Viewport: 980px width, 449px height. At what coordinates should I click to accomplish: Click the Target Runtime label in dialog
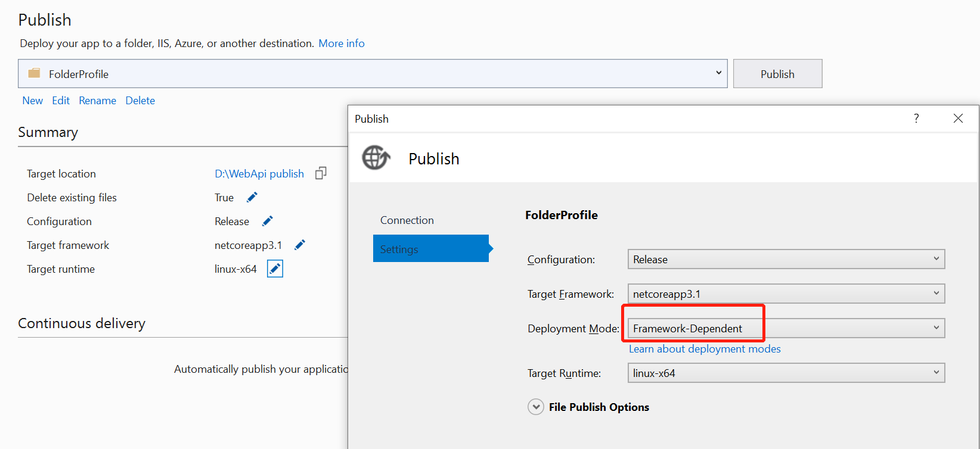[564, 373]
